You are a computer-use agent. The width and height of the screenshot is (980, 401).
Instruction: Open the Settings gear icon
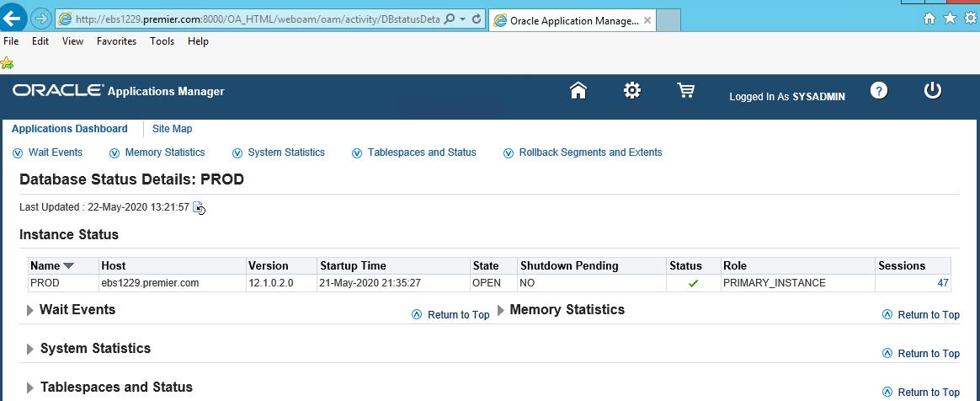[x=631, y=91]
